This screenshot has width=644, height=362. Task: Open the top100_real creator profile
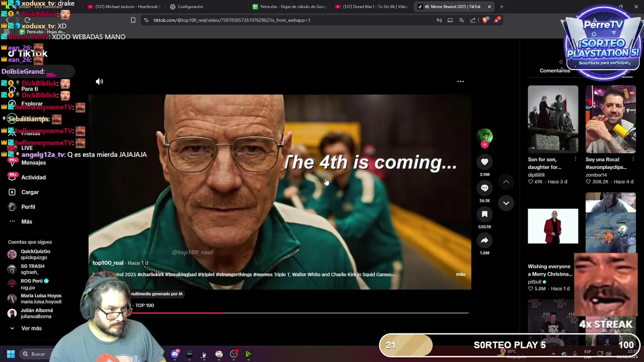[x=108, y=263]
